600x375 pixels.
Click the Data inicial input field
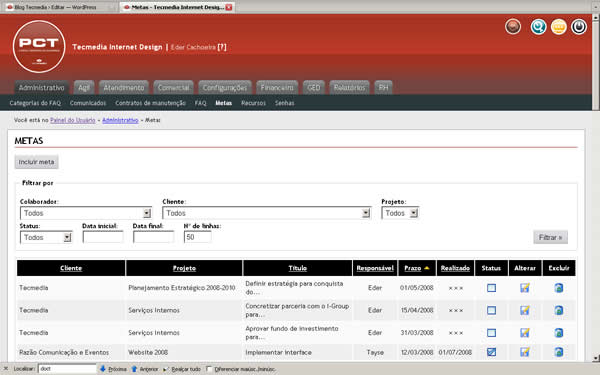click(x=103, y=237)
